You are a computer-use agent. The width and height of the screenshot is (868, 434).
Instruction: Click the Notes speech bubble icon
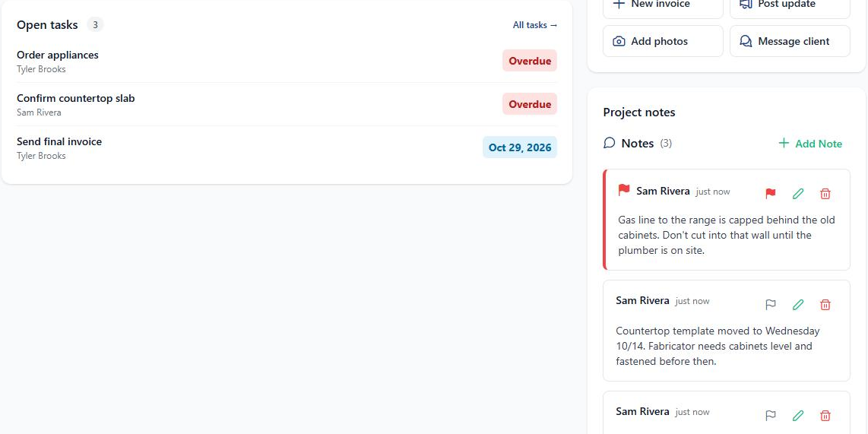pos(609,144)
